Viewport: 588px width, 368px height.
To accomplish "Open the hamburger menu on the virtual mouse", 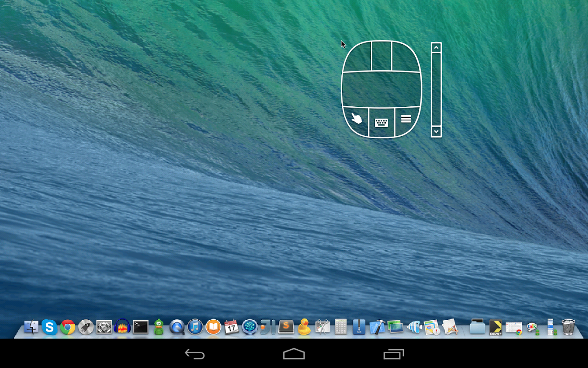I will [x=406, y=119].
